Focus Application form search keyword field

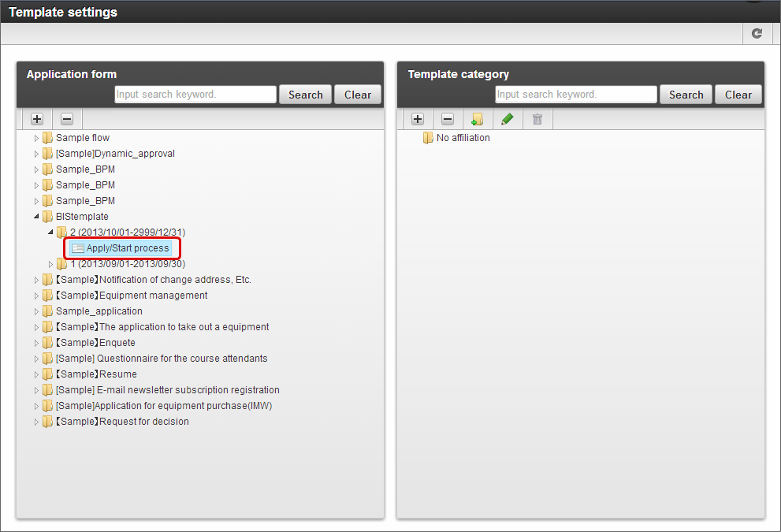tap(195, 94)
